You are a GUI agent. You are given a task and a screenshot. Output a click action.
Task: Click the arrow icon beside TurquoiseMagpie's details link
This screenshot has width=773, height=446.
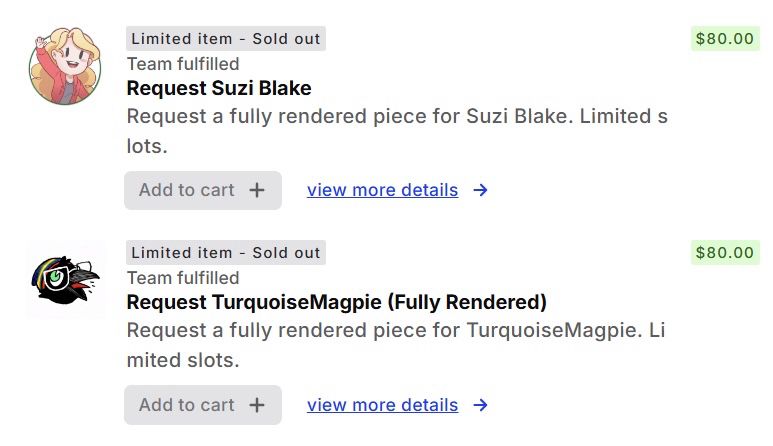point(481,405)
